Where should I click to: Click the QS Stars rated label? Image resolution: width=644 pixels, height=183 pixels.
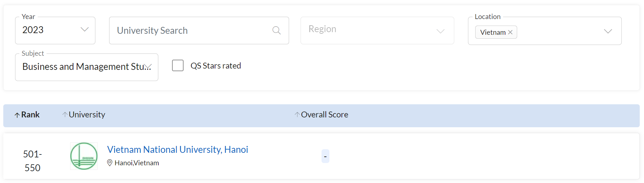click(x=216, y=66)
